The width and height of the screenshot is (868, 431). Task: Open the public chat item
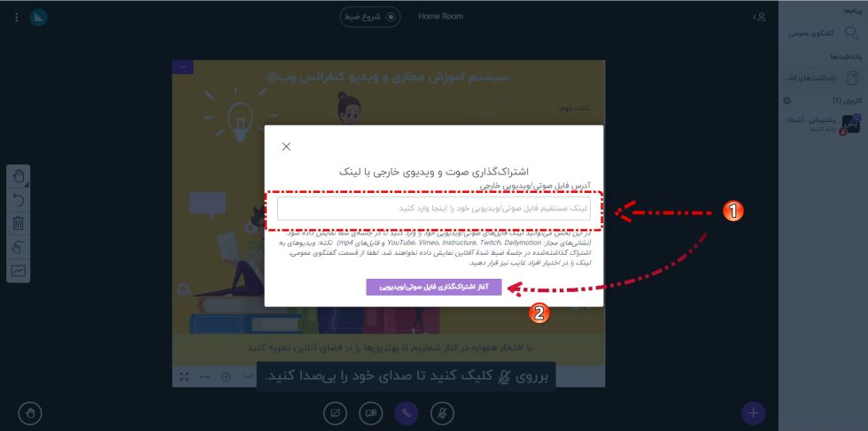(823, 34)
